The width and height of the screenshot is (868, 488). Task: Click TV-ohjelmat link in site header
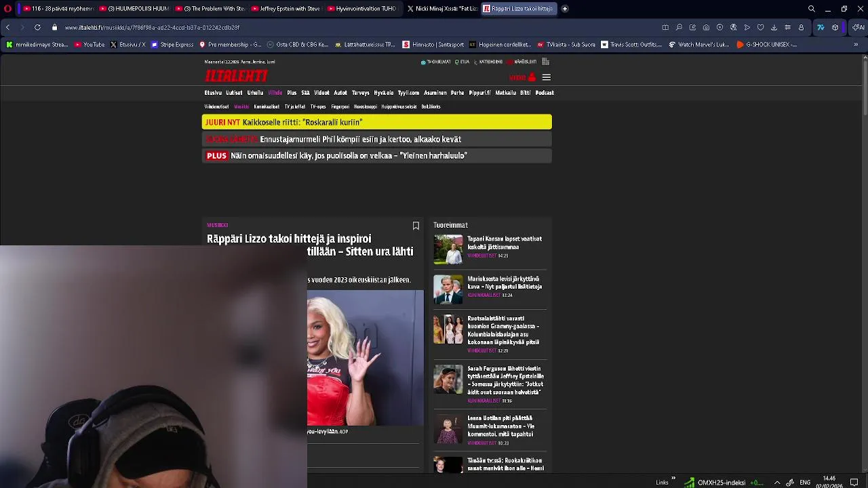[x=436, y=62]
